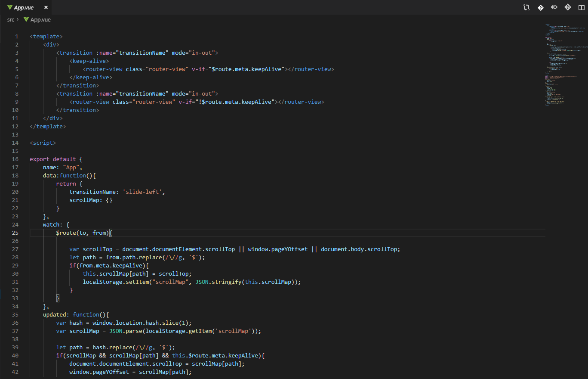
Task: Select line number 35 in the gutter
Action: click(15, 314)
